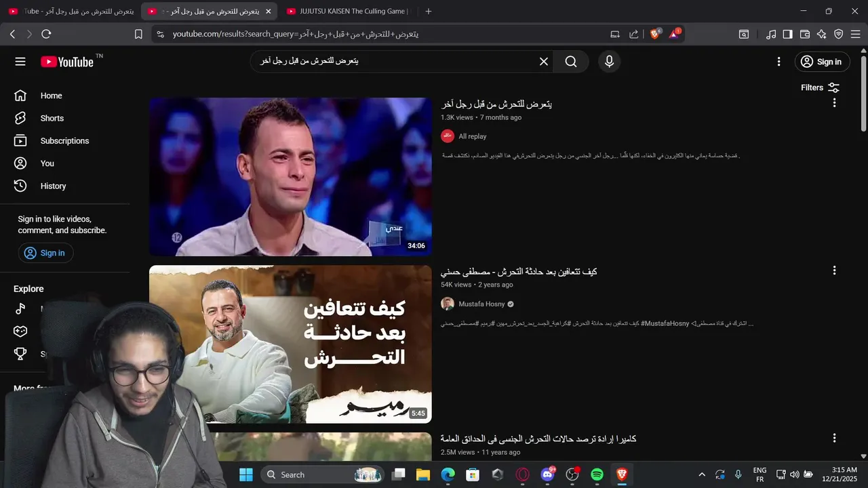Open Brave playlist music note icon
868x488 pixels.
click(x=771, y=34)
